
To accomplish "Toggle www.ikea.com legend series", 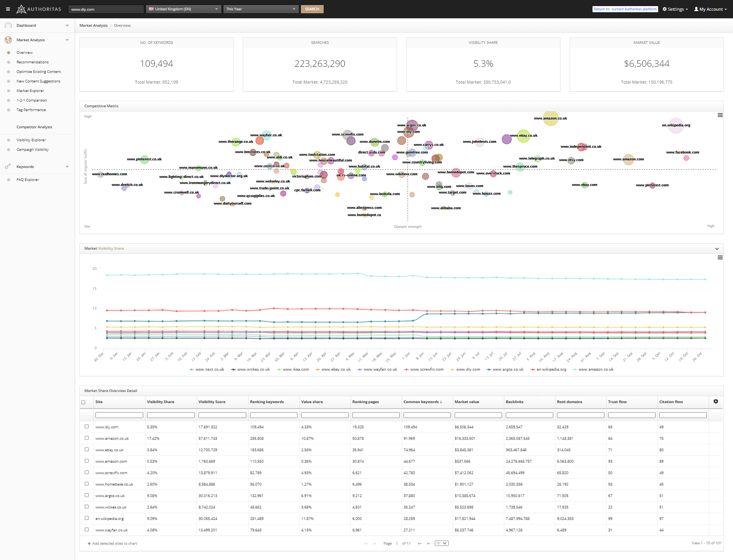I will pyautogui.click(x=292, y=370).
